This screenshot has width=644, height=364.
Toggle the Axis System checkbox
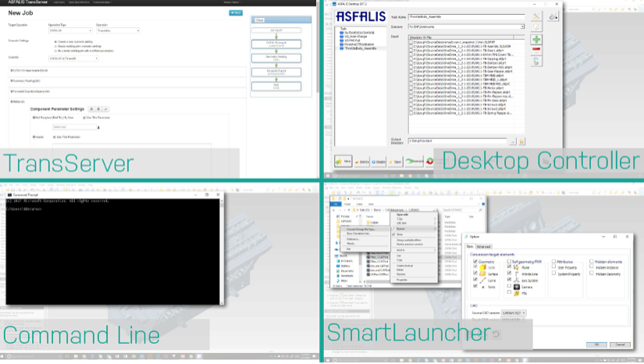tap(509, 280)
